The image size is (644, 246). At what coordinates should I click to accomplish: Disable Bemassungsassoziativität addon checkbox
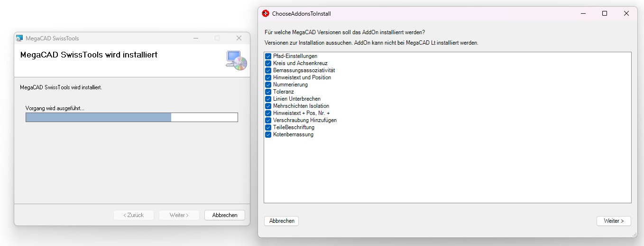(x=268, y=70)
